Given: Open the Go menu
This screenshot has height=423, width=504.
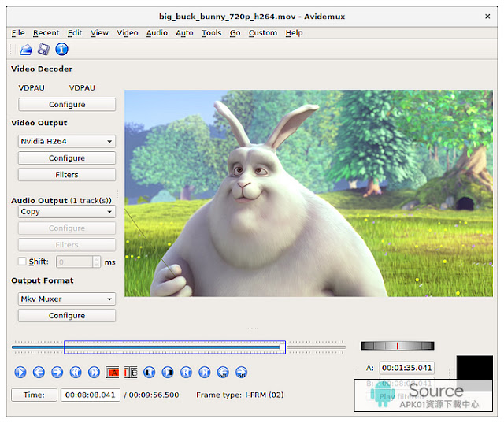Looking at the screenshot, I should [x=235, y=33].
